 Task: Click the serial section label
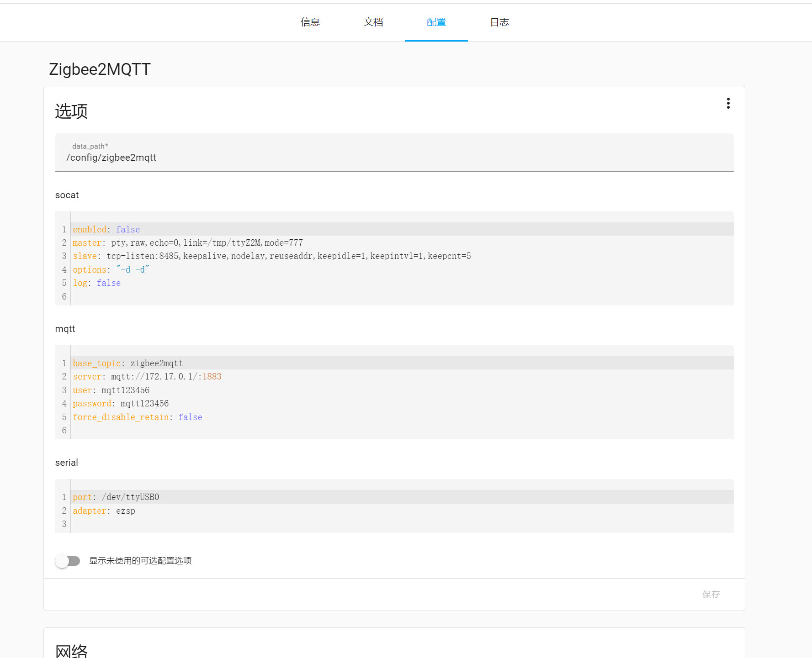pyautogui.click(x=66, y=463)
